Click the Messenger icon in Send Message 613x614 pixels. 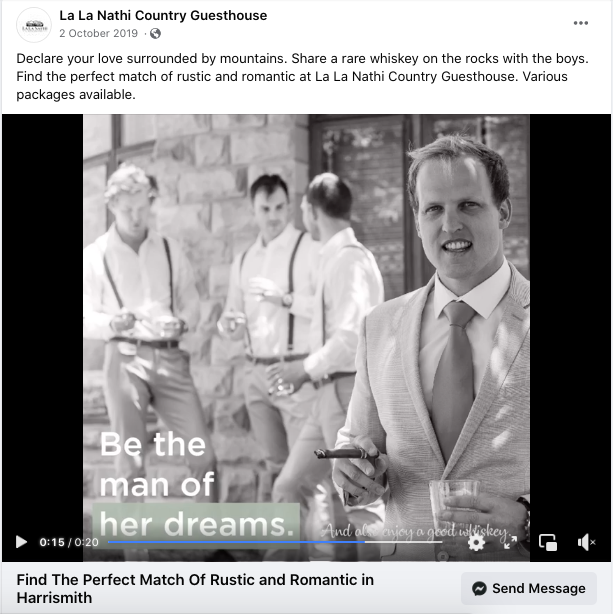coord(479,588)
